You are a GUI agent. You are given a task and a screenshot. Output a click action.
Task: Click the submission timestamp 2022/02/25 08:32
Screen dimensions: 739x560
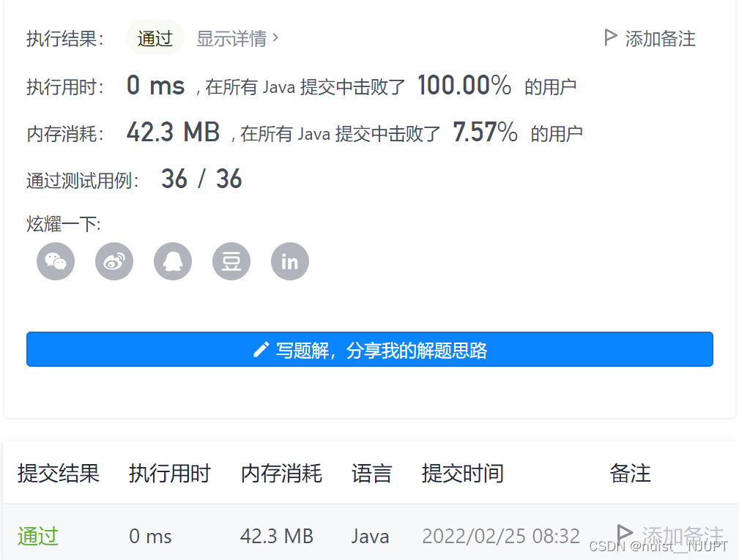pyautogui.click(x=501, y=536)
